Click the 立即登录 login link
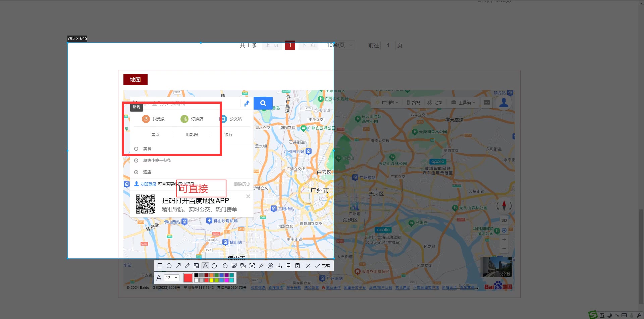The image size is (644, 319). click(148, 184)
